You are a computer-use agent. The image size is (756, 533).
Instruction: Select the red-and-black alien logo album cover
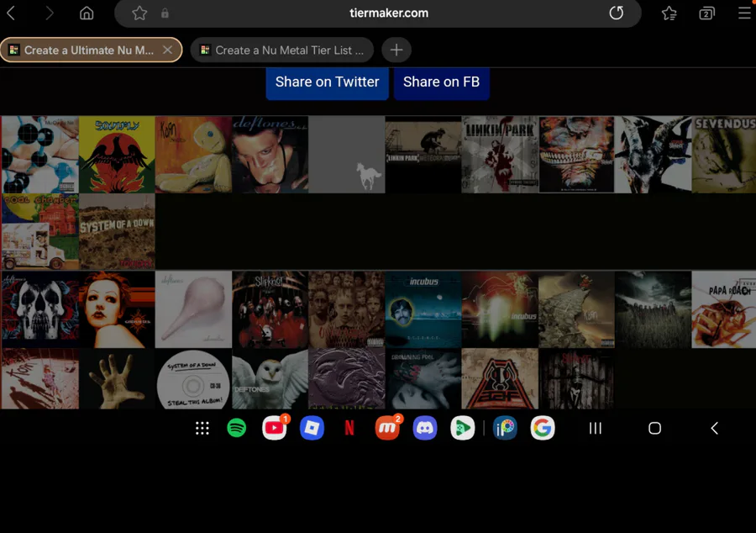coord(500,379)
